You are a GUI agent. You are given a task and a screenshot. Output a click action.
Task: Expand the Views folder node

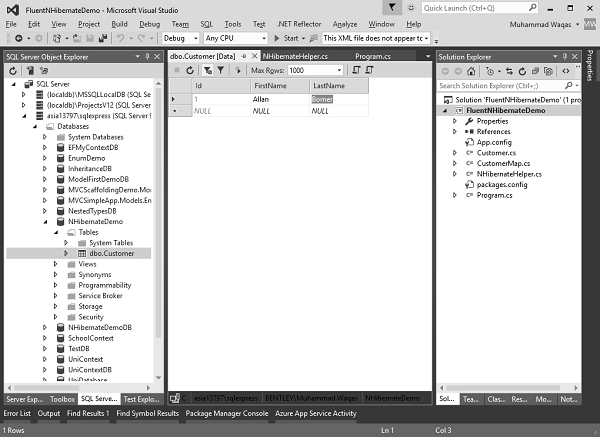[x=55, y=264]
